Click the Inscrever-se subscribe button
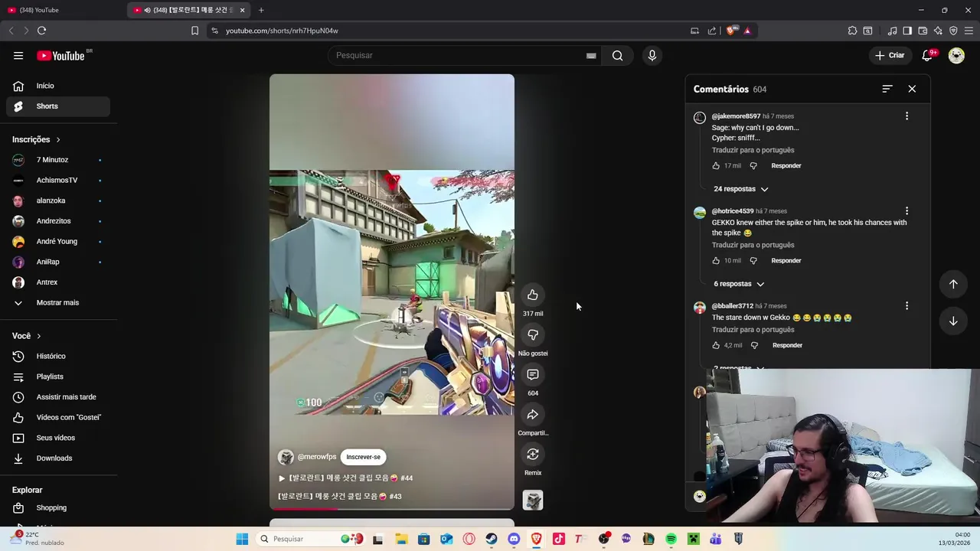The height and width of the screenshot is (551, 980). tap(363, 457)
